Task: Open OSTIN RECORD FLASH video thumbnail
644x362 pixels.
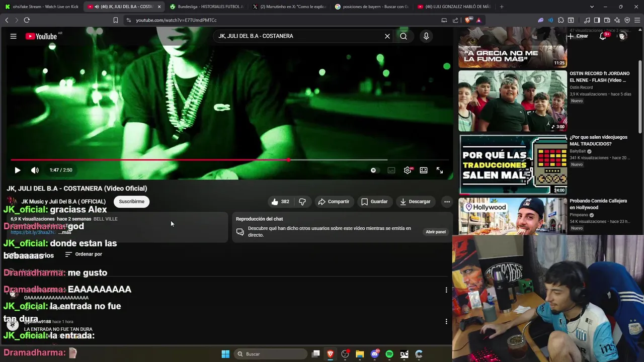Action: coord(513,101)
